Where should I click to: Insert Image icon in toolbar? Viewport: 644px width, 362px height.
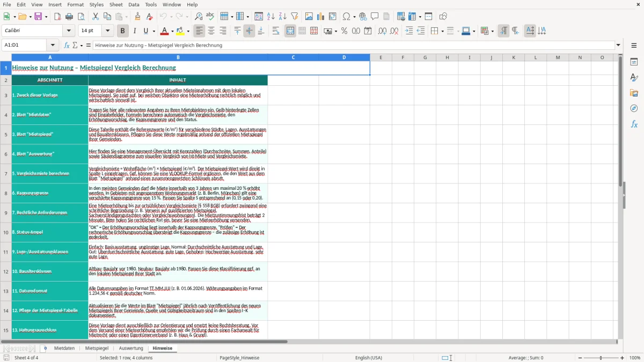click(309, 17)
